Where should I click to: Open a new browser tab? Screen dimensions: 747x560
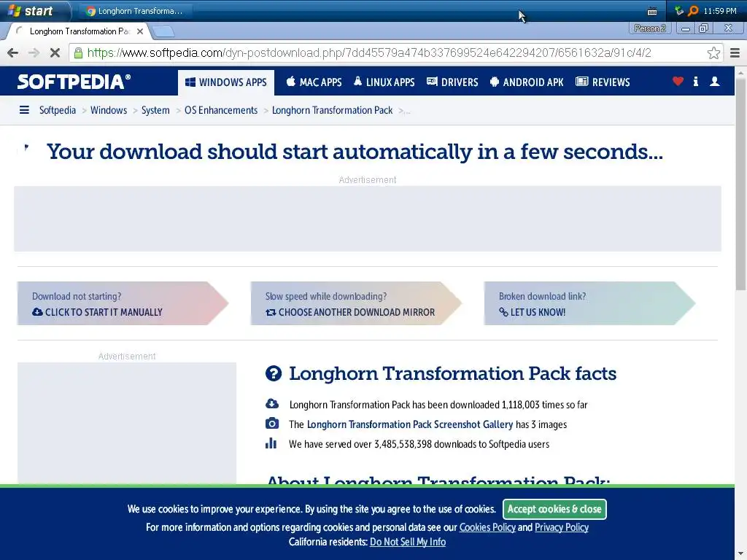(163, 32)
